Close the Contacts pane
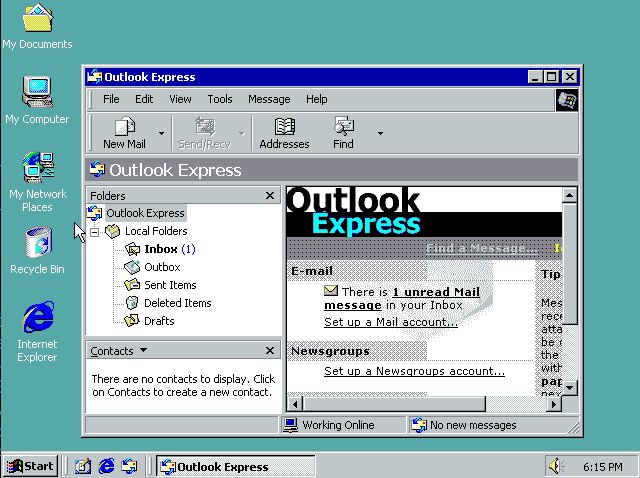 (270, 351)
